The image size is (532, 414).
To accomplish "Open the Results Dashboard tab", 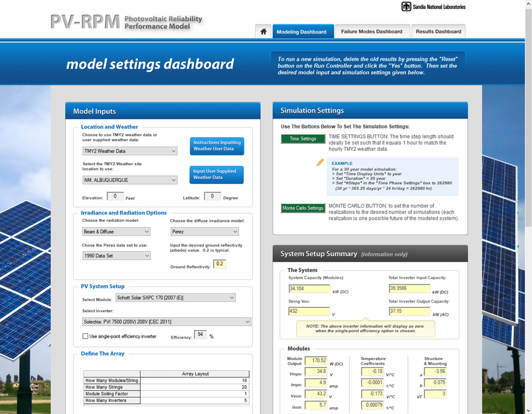I will point(438,32).
